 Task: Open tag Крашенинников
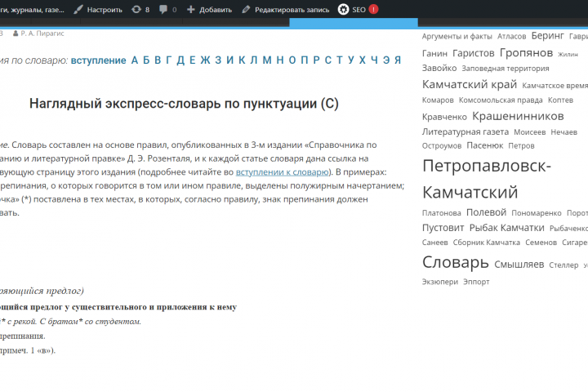[x=518, y=116]
